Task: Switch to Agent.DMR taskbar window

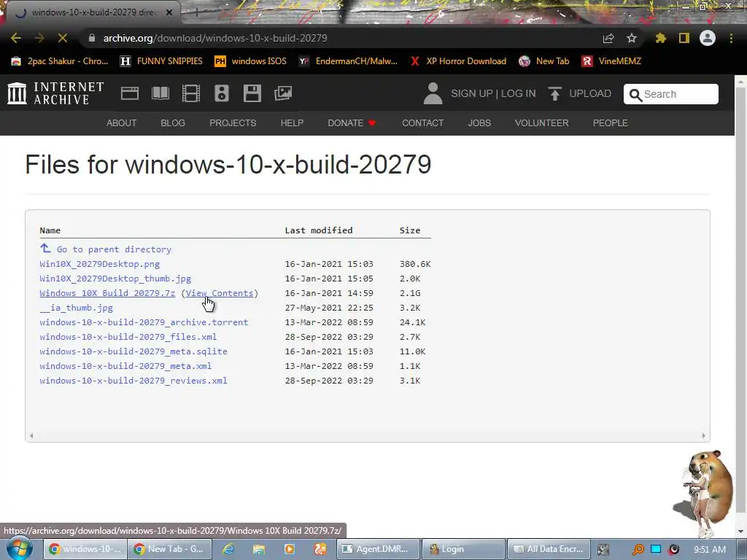Action: pyautogui.click(x=379, y=549)
